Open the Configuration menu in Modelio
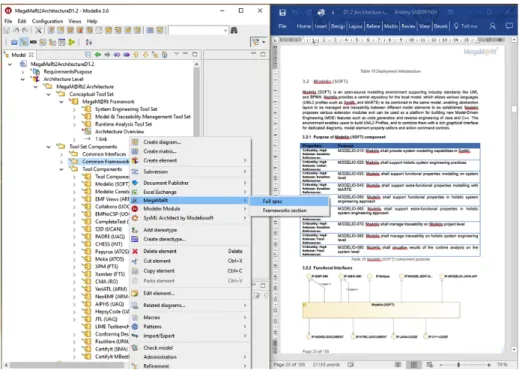This screenshot has height=370, width=519. 47,21
